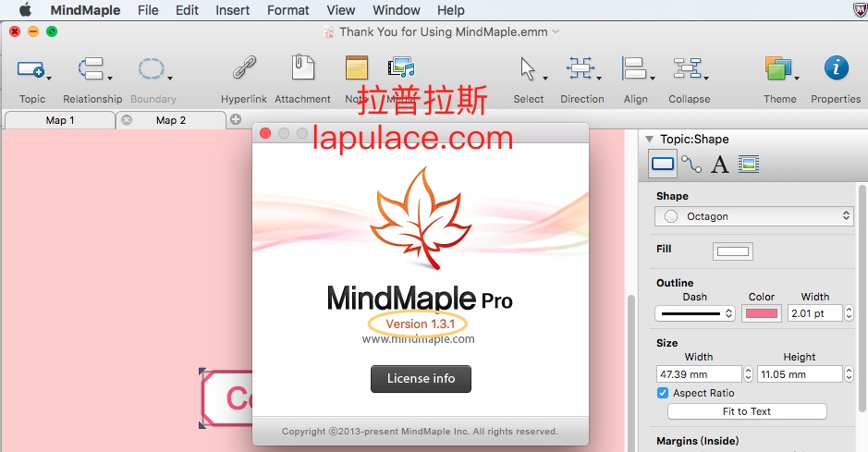The height and width of the screenshot is (452, 868).
Task: Open the Help menu
Action: (450, 10)
